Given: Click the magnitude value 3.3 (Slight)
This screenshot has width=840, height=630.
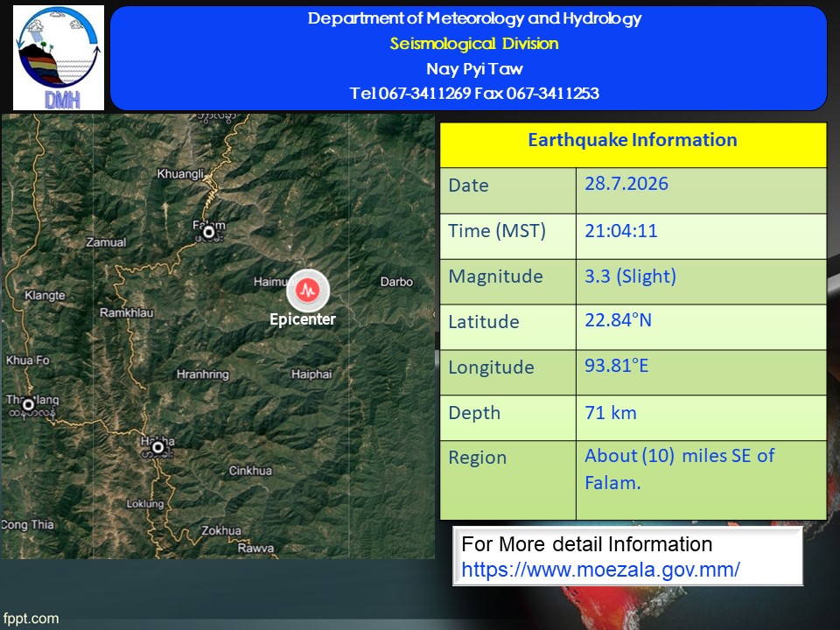Looking at the screenshot, I should click(x=631, y=276).
